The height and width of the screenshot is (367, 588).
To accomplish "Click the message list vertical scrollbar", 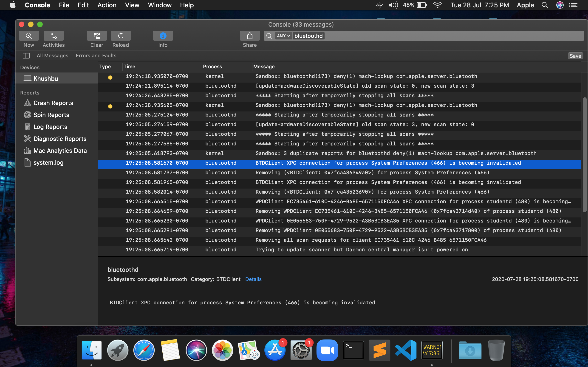I will pyautogui.click(x=584, y=155).
